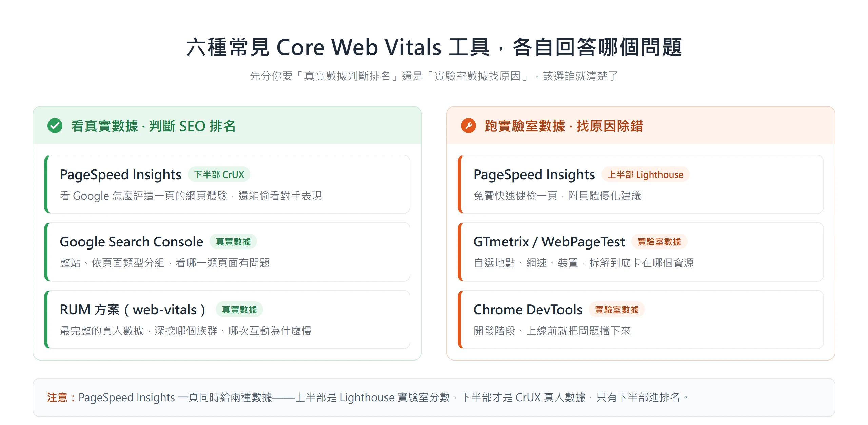The height and width of the screenshot is (425, 868).
Task: Click PageSpeed Insights title beside 上半部 Lighthouse
Action: [534, 174]
